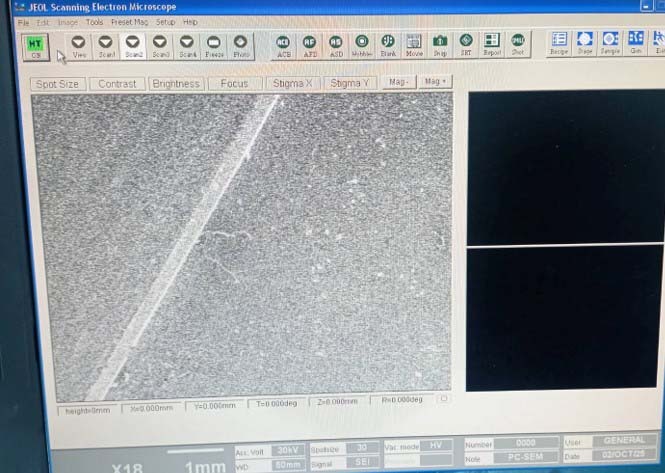This screenshot has height=473, width=665.
Task: Open the Stage panel icon
Action: (x=585, y=43)
